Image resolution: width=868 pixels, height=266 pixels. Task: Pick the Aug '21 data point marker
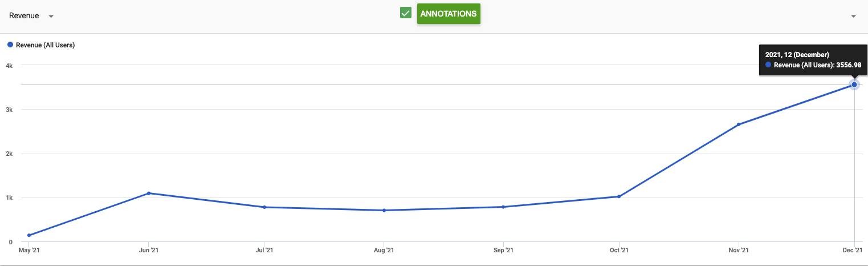point(384,210)
